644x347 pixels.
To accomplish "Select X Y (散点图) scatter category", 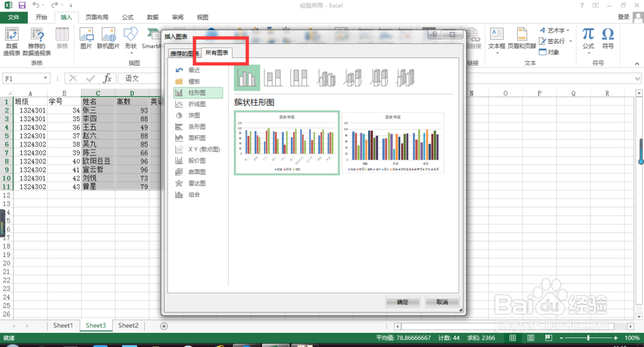I will 198,149.
